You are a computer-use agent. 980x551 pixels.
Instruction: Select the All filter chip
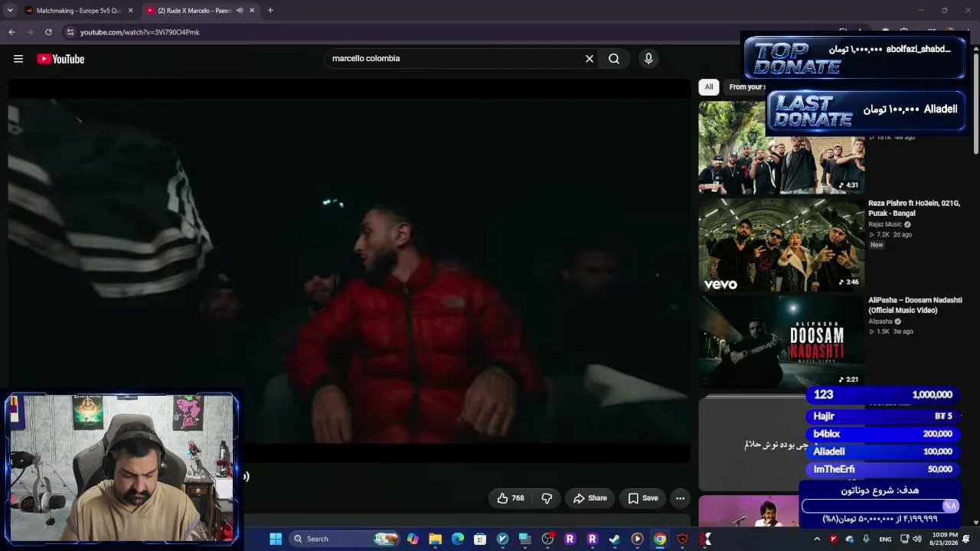709,87
